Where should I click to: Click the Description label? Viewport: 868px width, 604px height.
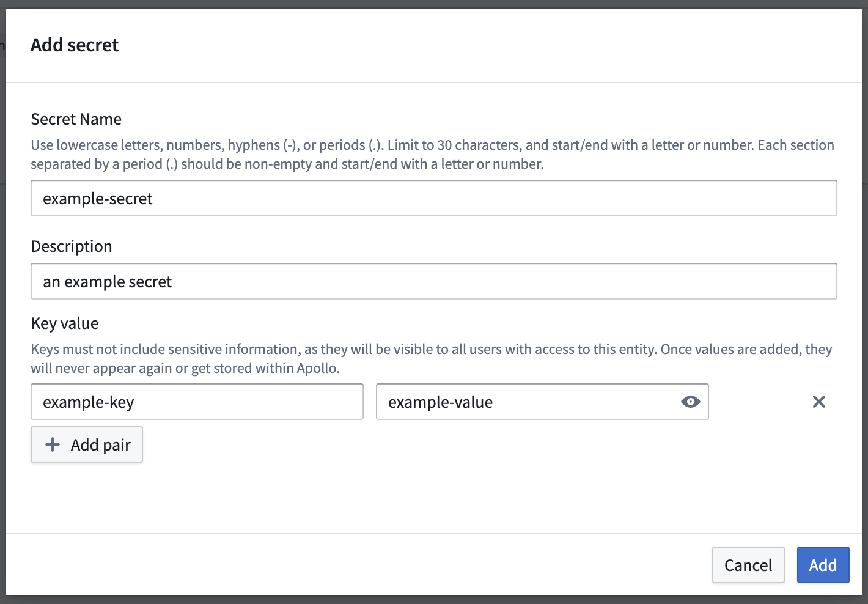pos(72,246)
